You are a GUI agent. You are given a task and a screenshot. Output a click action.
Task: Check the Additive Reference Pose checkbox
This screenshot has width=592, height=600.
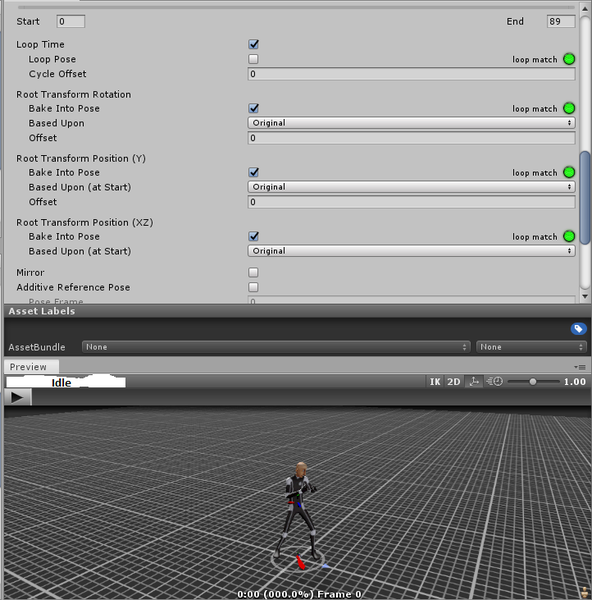[253, 287]
